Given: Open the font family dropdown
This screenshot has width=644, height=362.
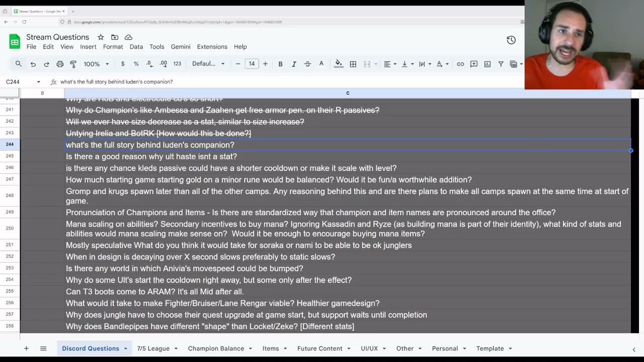Looking at the screenshot, I should coord(208,64).
